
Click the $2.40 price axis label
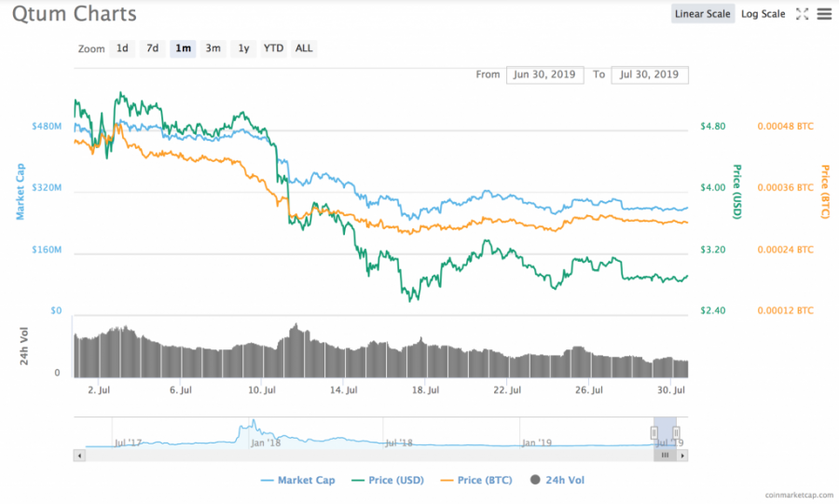(x=713, y=310)
